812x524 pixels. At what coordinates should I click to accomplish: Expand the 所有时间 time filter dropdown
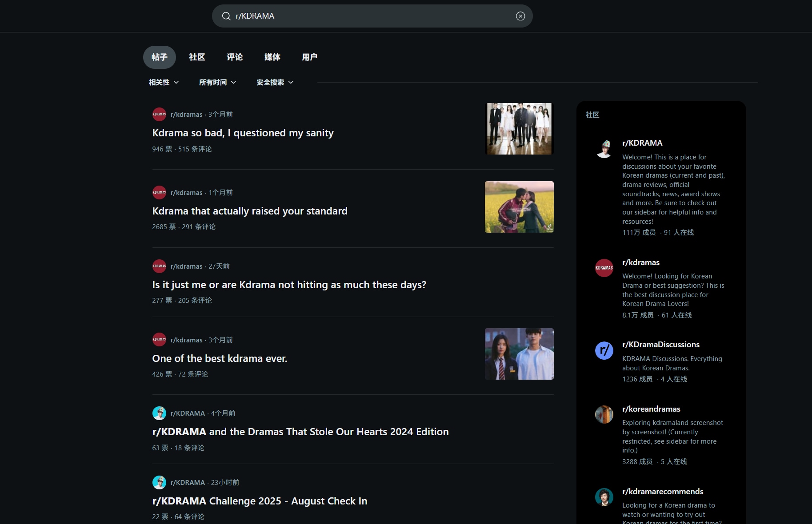tap(217, 82)
